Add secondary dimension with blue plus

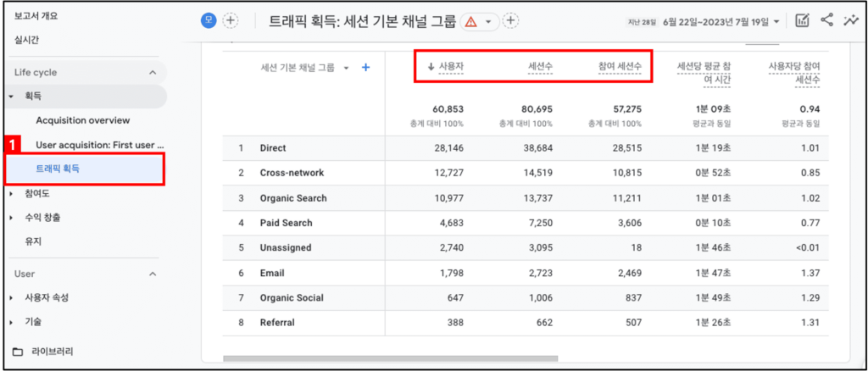tap(365, 68)
